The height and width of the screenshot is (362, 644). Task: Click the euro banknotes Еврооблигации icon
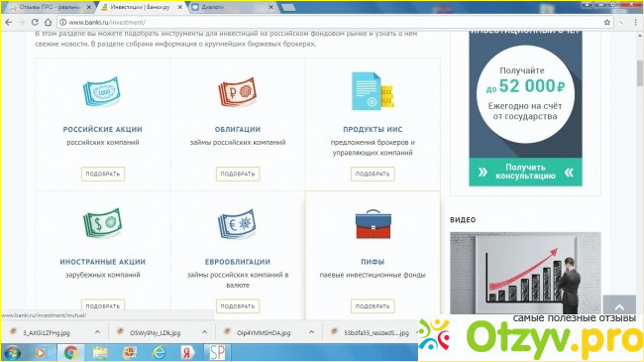click(237, 224)
